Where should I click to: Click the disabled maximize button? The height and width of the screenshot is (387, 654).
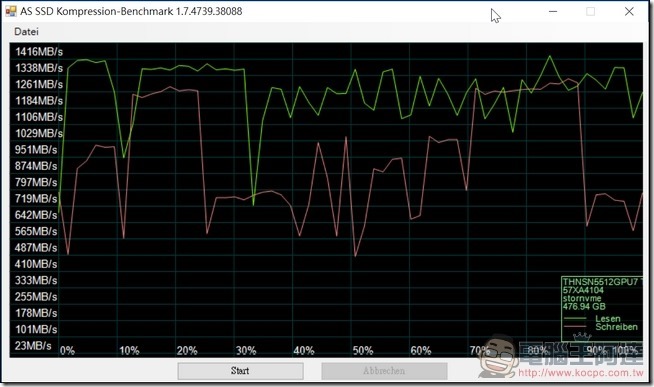[x=591, y=11]
